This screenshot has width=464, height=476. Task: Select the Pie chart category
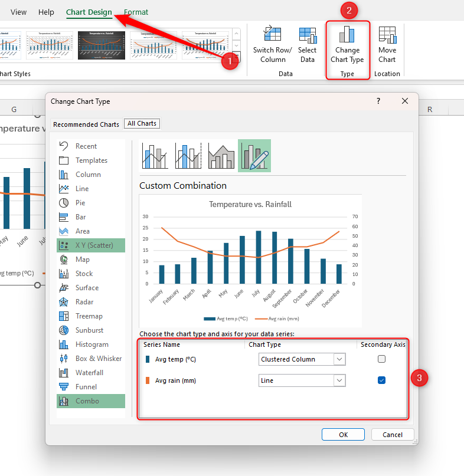pos(91,203)
